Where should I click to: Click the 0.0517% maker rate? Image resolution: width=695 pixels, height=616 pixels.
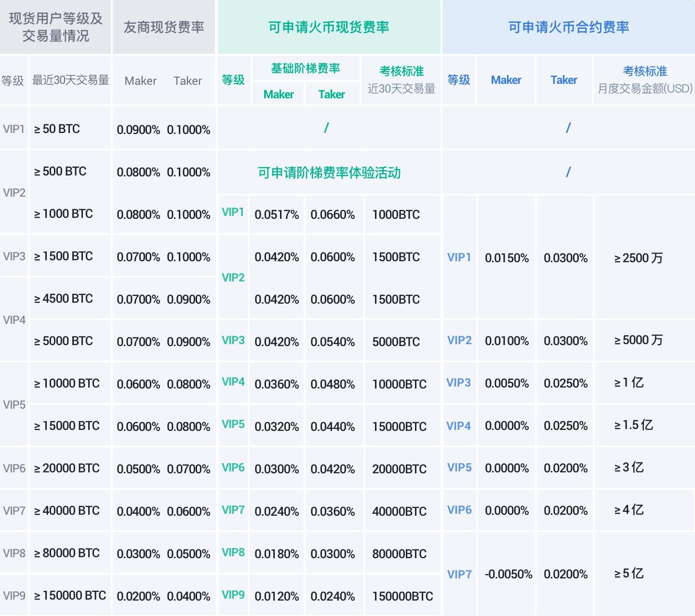pos(277,214)
